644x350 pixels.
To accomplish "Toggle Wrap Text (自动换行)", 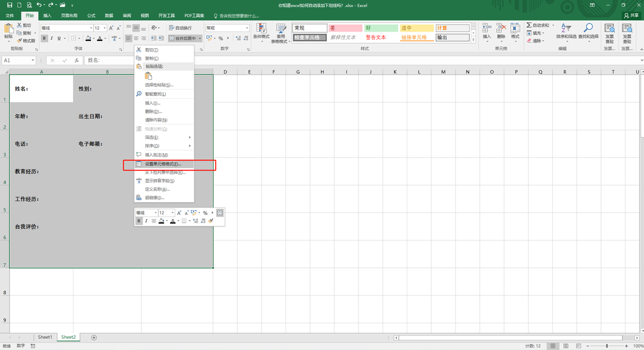I will (x=180, y=28).
